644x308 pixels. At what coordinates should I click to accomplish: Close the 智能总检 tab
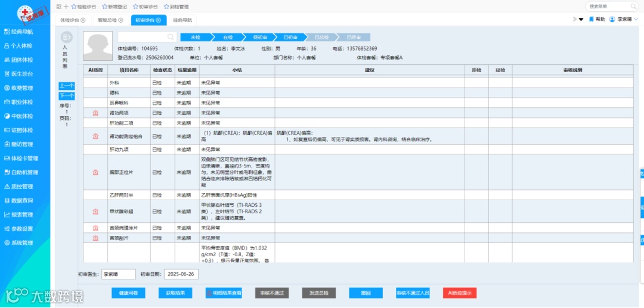[120, 20]
